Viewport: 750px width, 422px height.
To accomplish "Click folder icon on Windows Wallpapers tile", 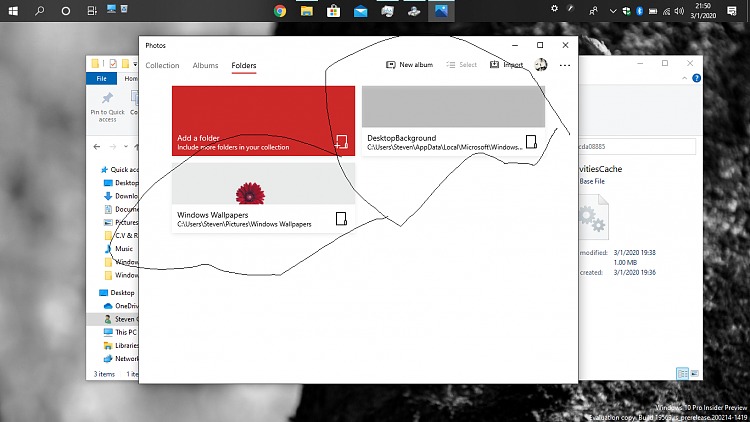I will tap(341, 219).
